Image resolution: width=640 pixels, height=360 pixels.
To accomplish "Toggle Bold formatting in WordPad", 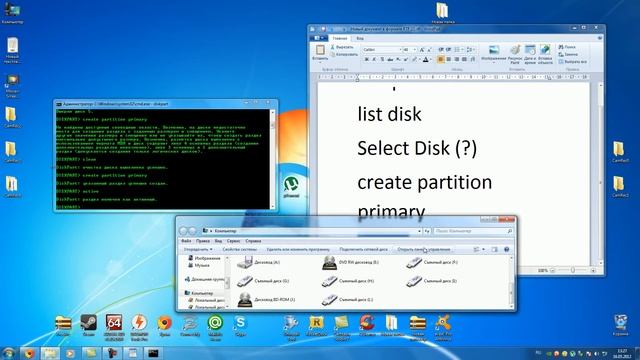I will click(367, 60).
